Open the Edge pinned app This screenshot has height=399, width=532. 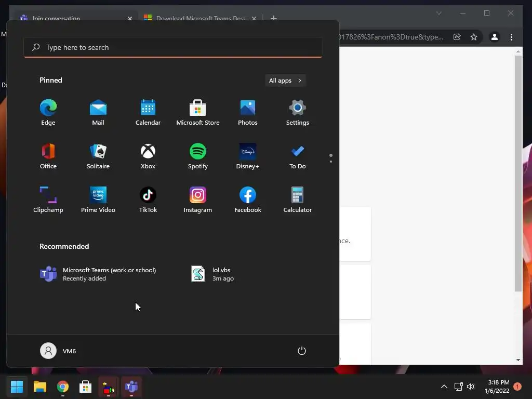pos(48,113)
